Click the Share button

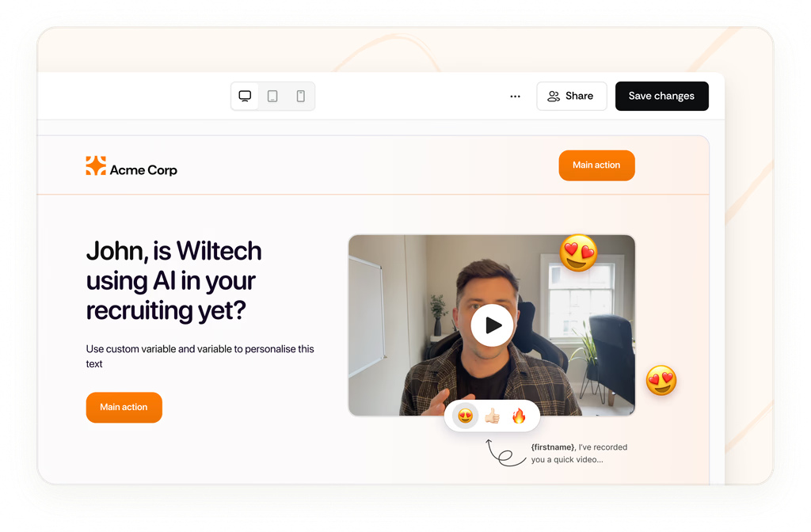coord(572,96)
